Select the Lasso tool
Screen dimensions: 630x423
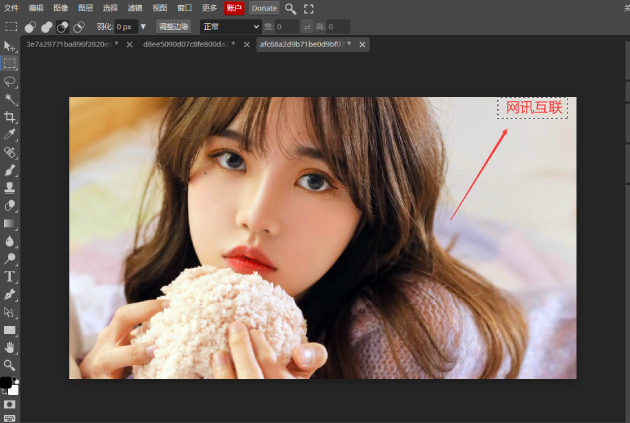tap(10, 81)
